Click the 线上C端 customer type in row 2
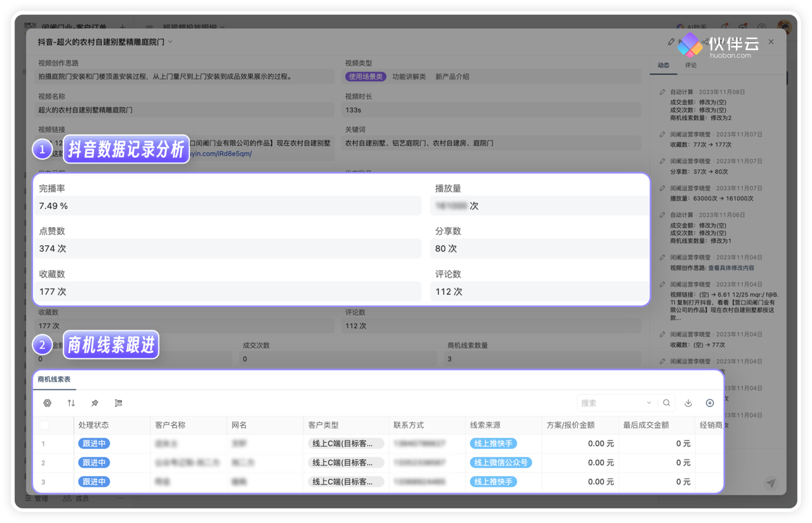Viewport: 812px width, 523px height. [346, 462]
